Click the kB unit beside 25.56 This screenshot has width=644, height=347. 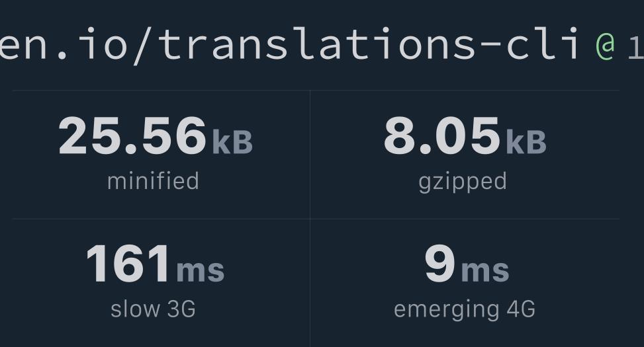click(x=232, y=141)
